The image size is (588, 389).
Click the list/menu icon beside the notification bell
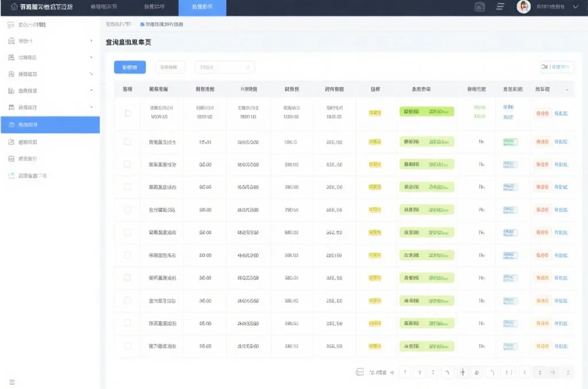[x=500, y=7]
